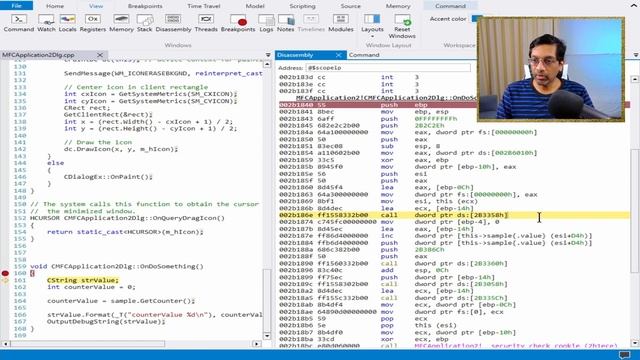Open the Memory window icon

tap(121, 23)
